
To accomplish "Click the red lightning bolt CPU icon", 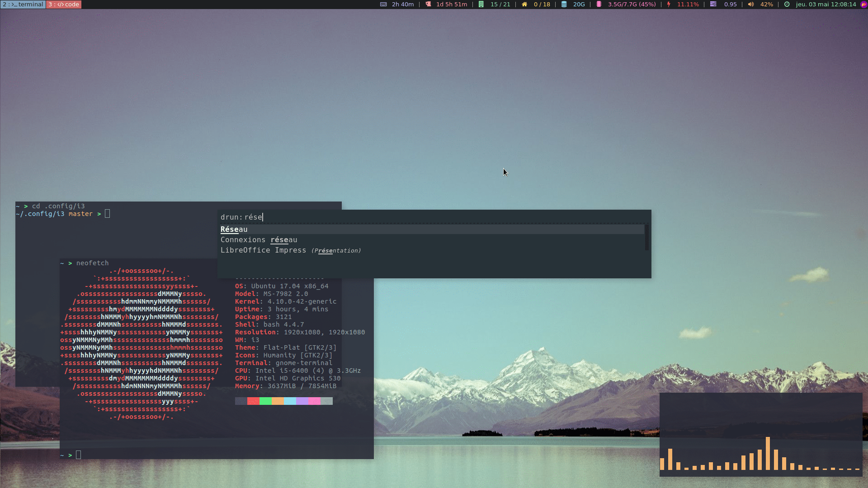I will point(669,4).
